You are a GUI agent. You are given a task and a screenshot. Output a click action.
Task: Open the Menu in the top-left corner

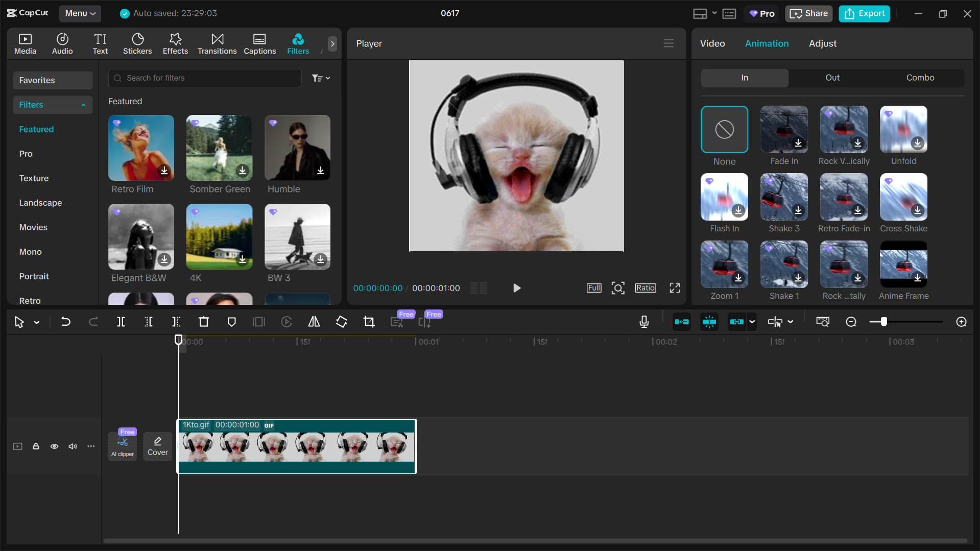(x=80, y=13)
